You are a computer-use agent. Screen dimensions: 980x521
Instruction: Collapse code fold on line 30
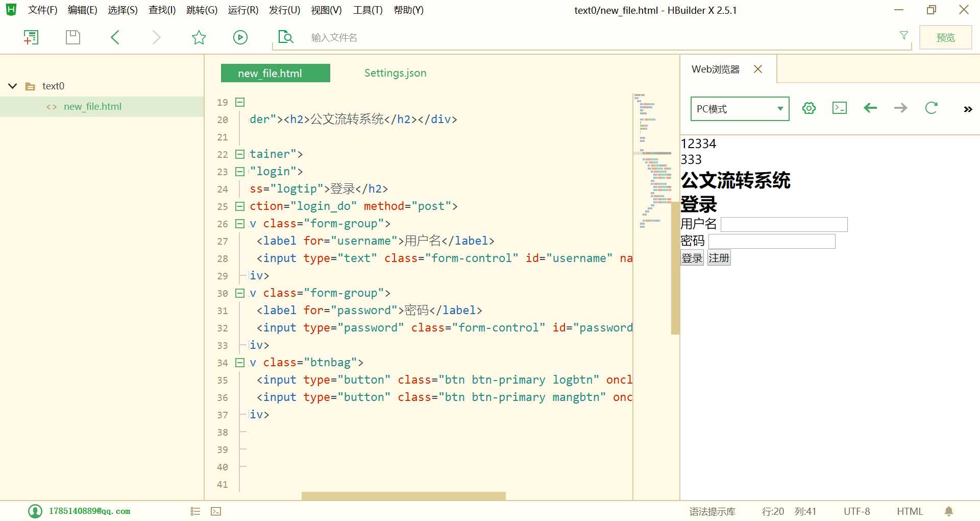coord(240,293)
